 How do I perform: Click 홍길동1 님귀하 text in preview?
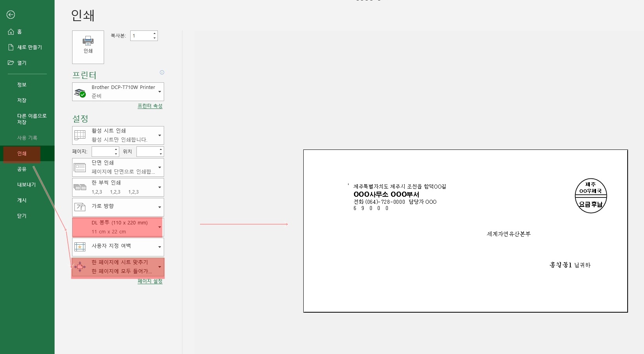[570, 265]
